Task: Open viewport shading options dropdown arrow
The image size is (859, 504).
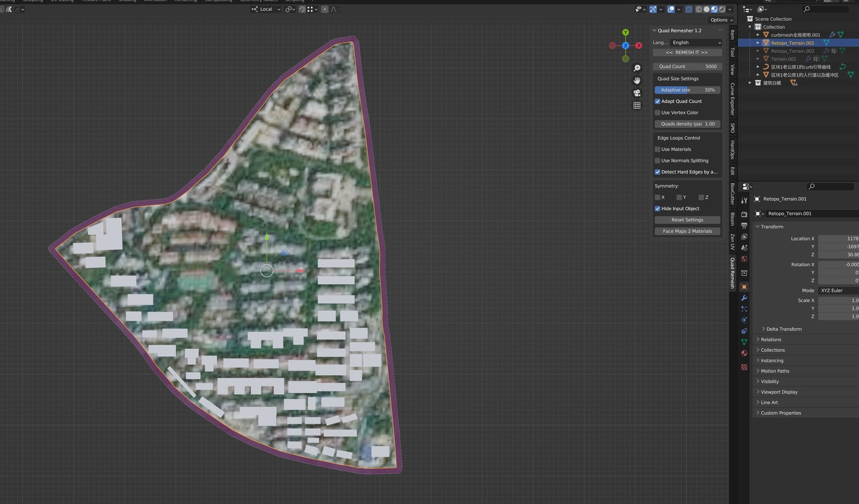Action: click(730, 9)
